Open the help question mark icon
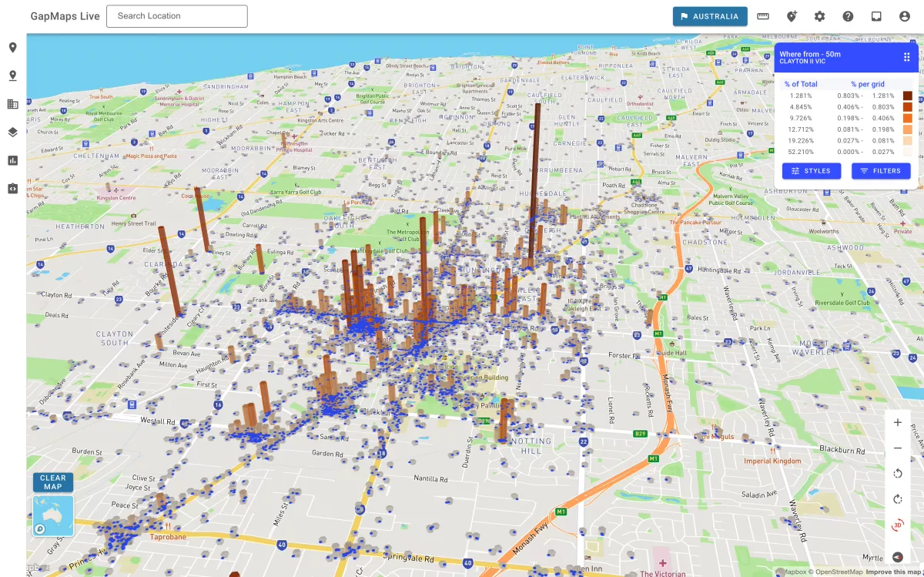The image size is (924, 577). click(x=848, y=16)
